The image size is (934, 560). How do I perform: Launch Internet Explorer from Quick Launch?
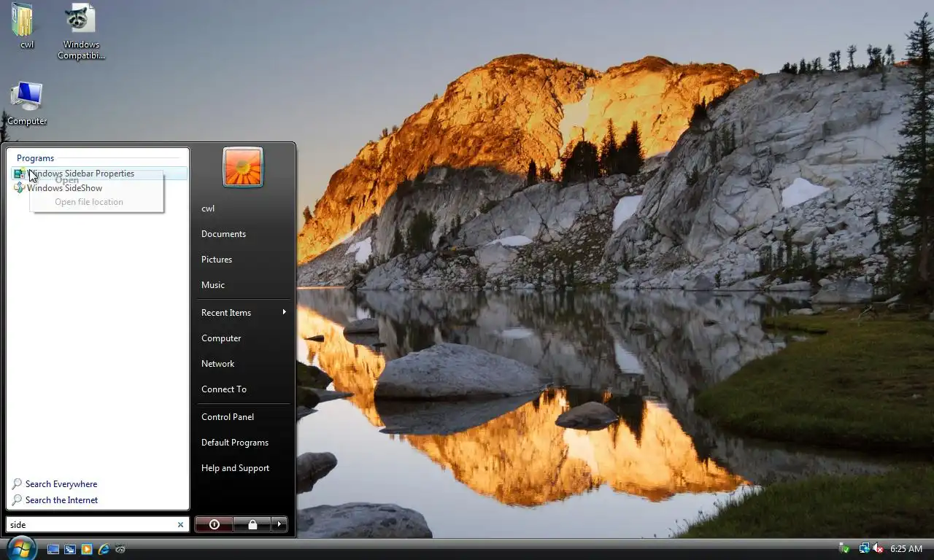point(104,549)
